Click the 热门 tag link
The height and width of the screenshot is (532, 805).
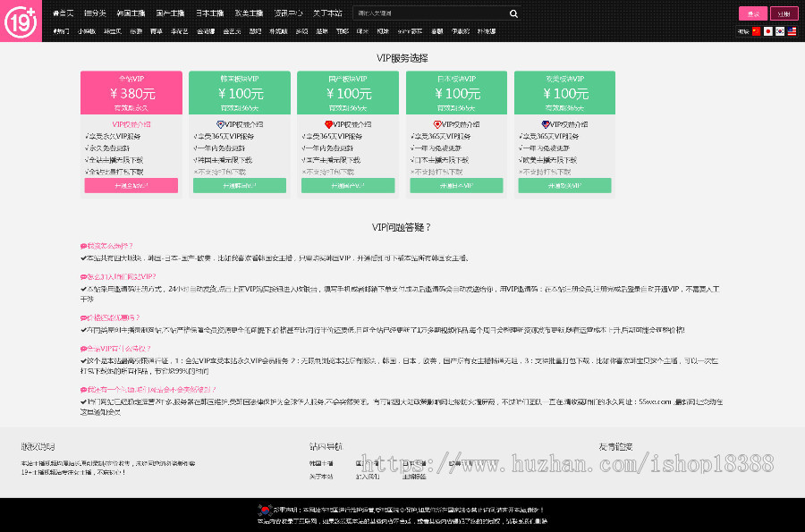point(60,30)
